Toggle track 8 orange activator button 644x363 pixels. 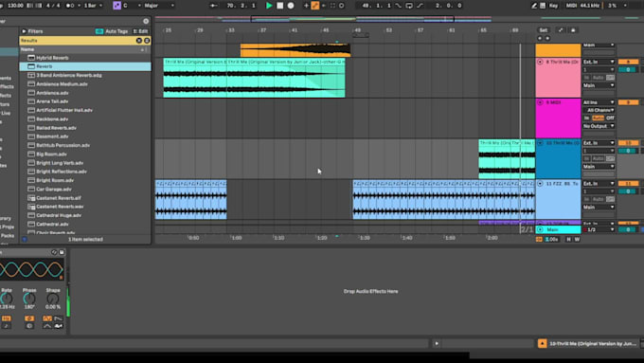point(628,62)
